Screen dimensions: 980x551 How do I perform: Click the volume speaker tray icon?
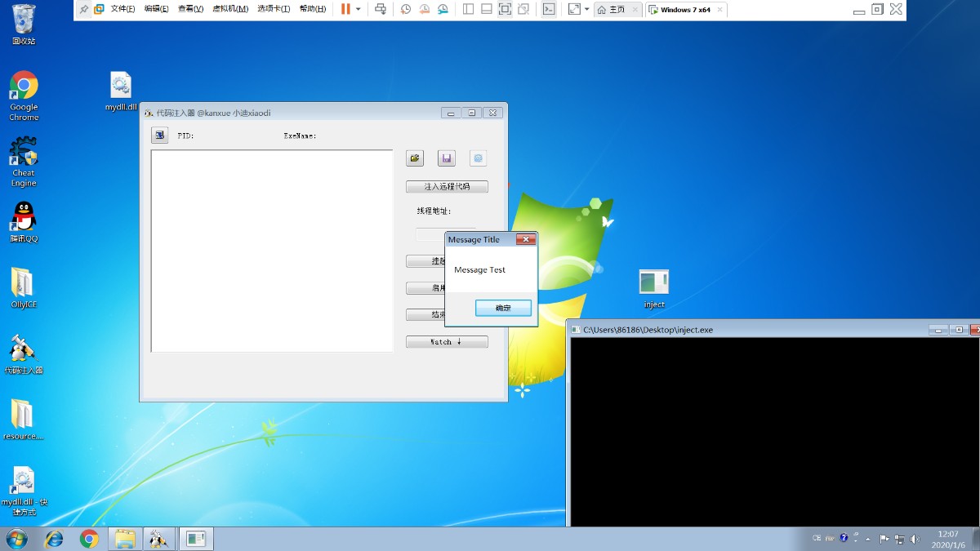pos(915,539)
